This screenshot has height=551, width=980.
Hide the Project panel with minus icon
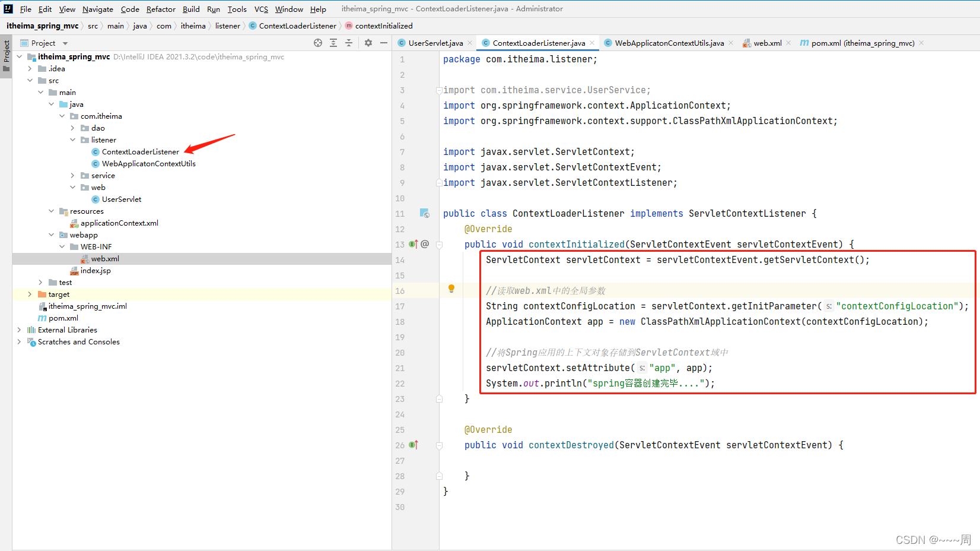(384, 43)
